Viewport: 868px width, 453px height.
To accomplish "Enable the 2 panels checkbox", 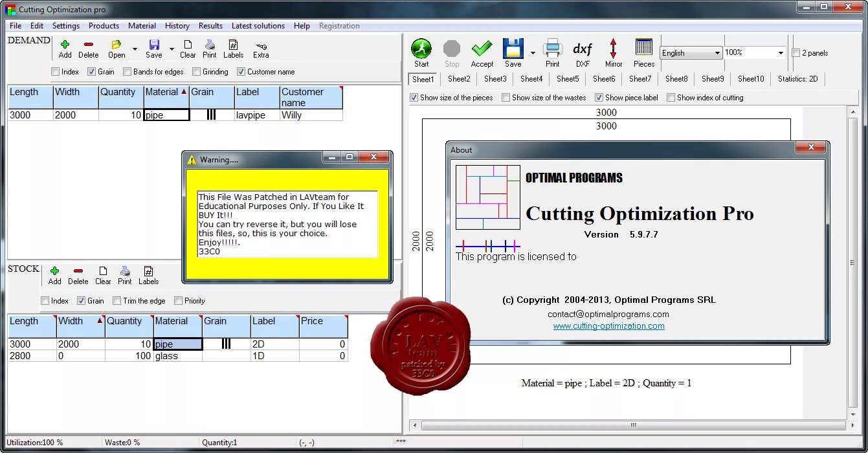I will (796, 53).
